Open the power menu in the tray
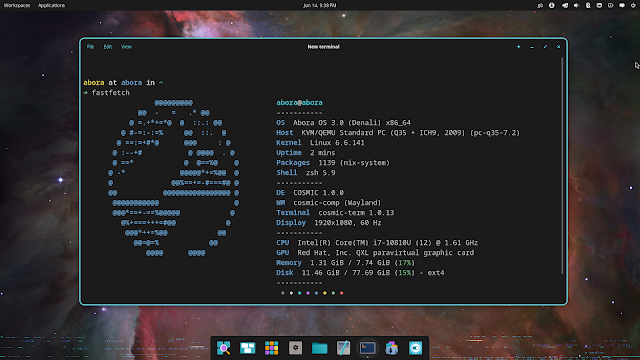This screenshot has width=640, height=360. point(633,5)
